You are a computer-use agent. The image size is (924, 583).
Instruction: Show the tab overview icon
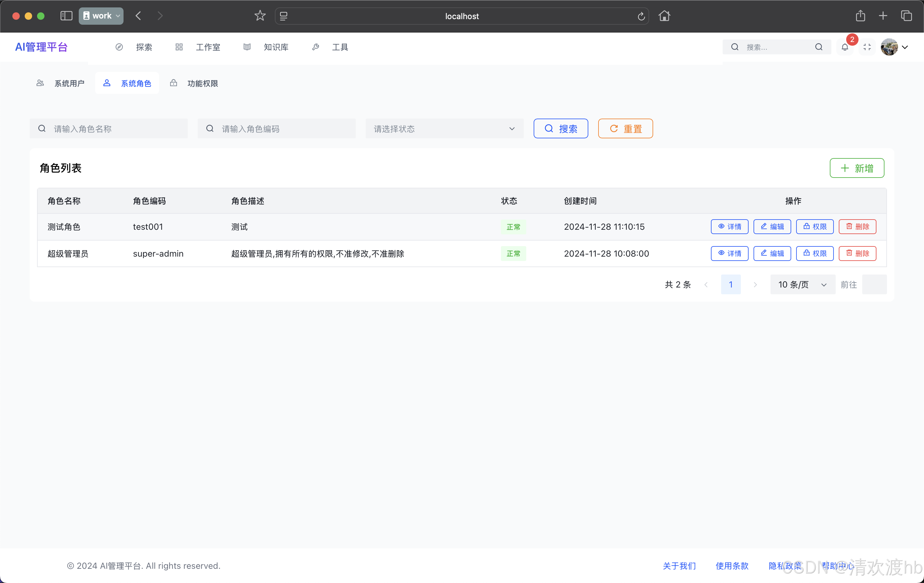click(906, 16)
